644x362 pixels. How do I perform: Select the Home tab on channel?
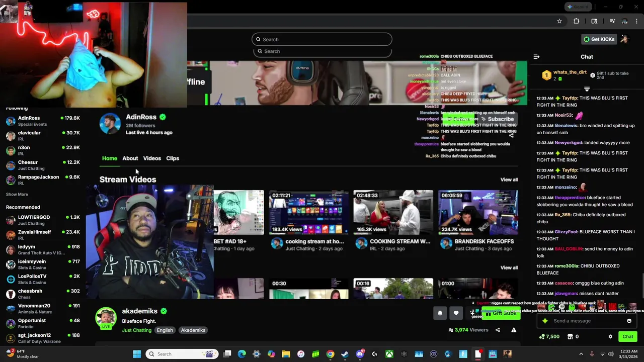click(x=109, y=158)
